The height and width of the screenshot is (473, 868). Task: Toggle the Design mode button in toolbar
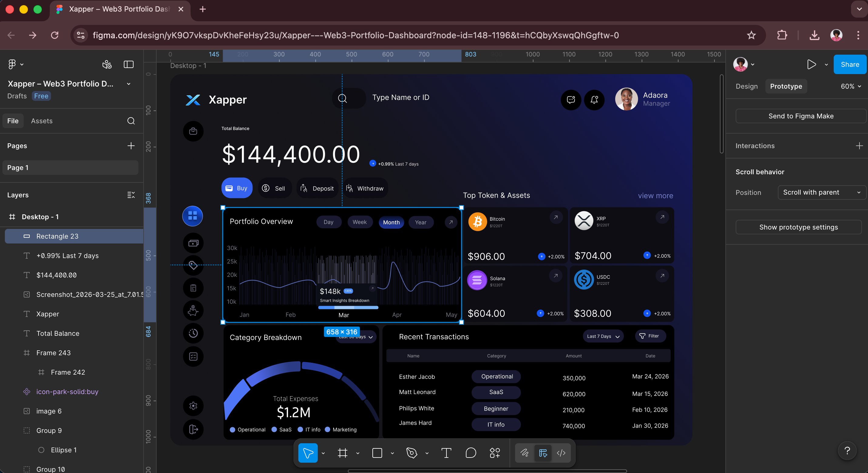tap(543, 453)
